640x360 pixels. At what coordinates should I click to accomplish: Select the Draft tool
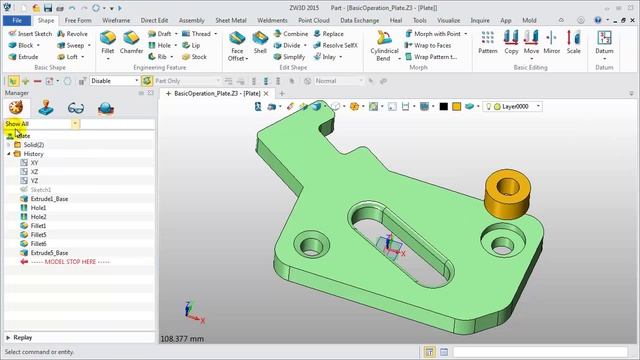(160, 34)
